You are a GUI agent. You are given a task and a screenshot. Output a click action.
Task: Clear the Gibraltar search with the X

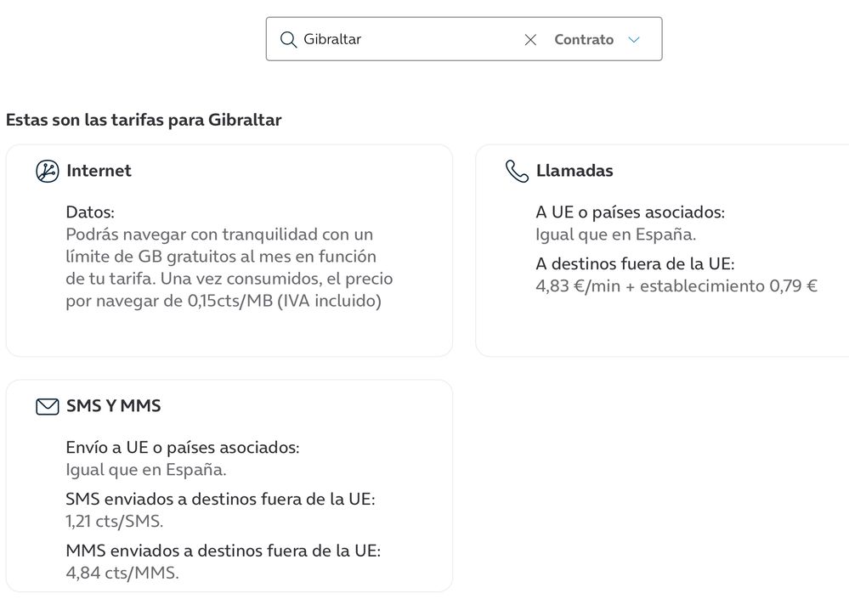click(530, 40)
